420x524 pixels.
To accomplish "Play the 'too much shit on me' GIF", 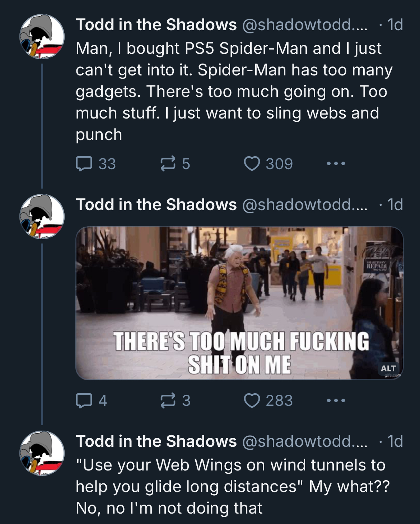I will [239, 303].
